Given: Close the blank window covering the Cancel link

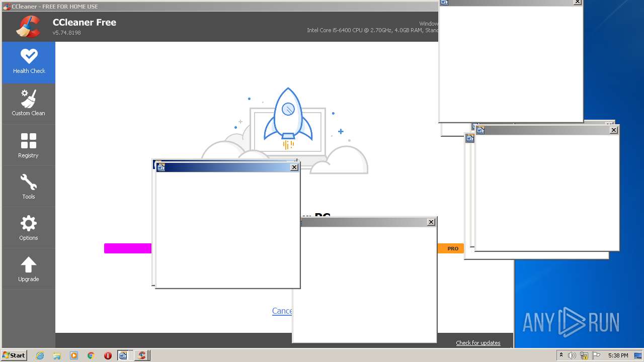Looking at the screenshot, I should 431,222.
